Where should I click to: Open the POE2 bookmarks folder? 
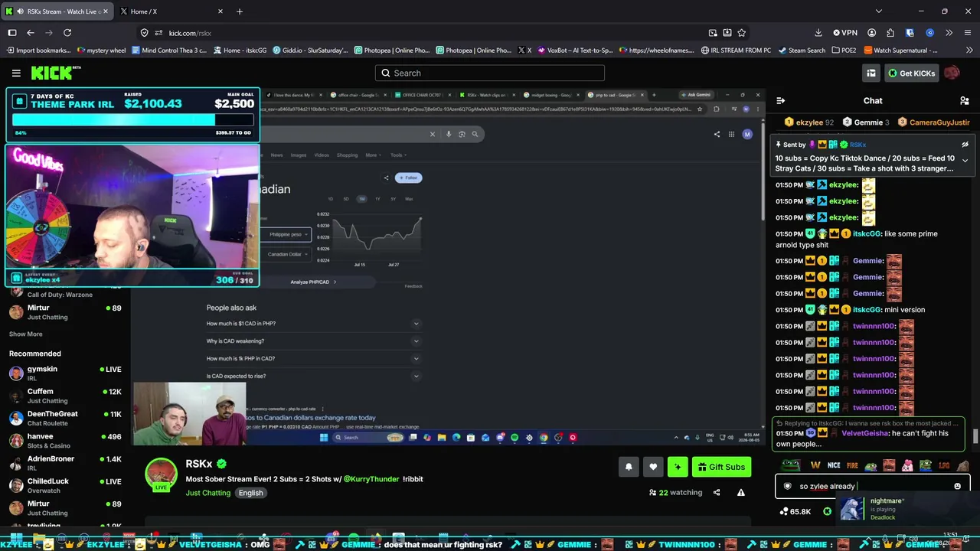[844, 51]
